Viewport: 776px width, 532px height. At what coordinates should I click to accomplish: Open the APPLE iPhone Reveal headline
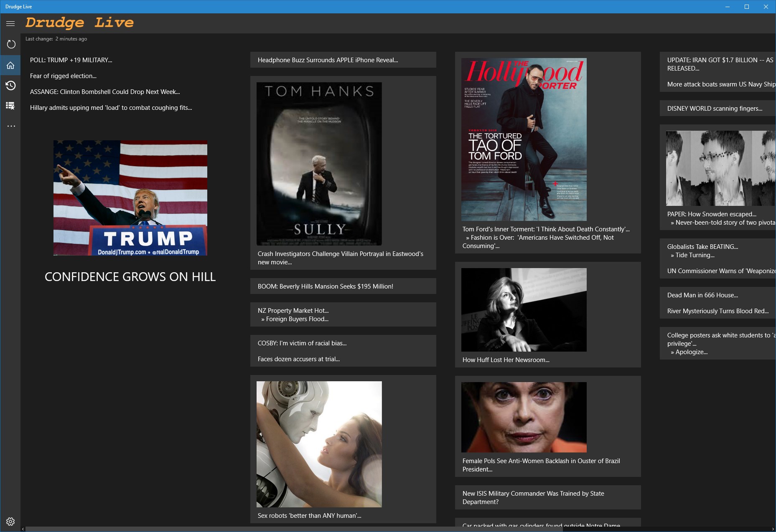click(328, 60)
